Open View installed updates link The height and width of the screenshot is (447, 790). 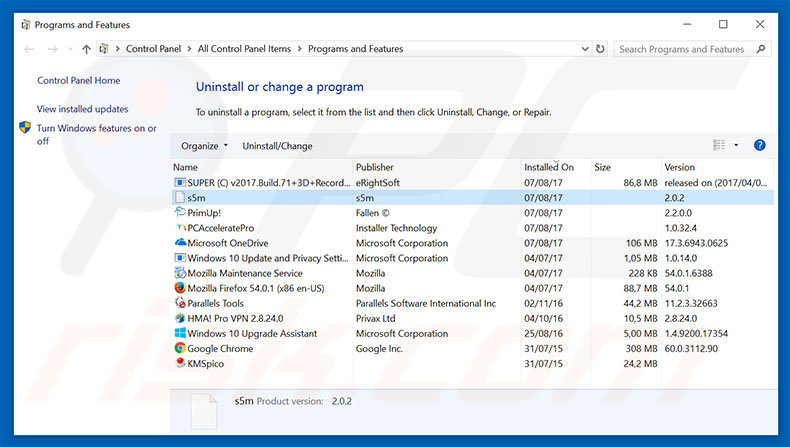pos(83,109)
